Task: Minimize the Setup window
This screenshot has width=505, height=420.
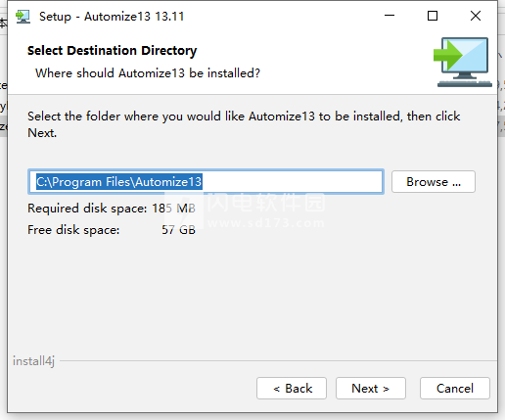Action: click(x=390, y=16)
